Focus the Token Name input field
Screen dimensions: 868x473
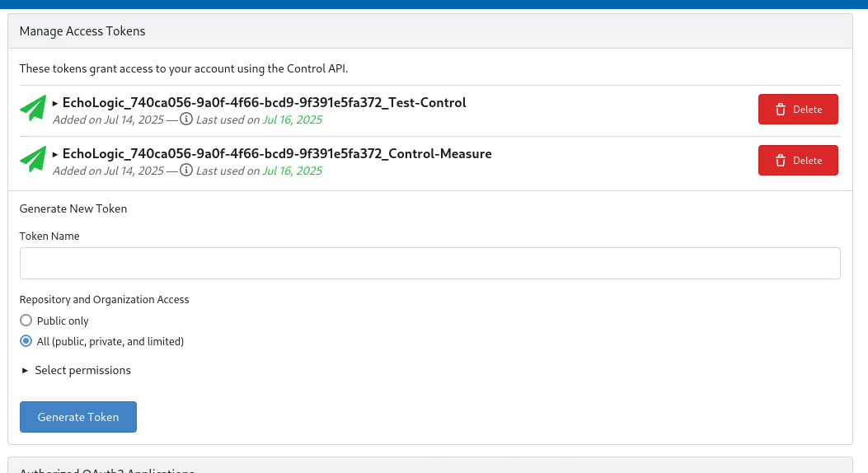(x=430, y=264)
